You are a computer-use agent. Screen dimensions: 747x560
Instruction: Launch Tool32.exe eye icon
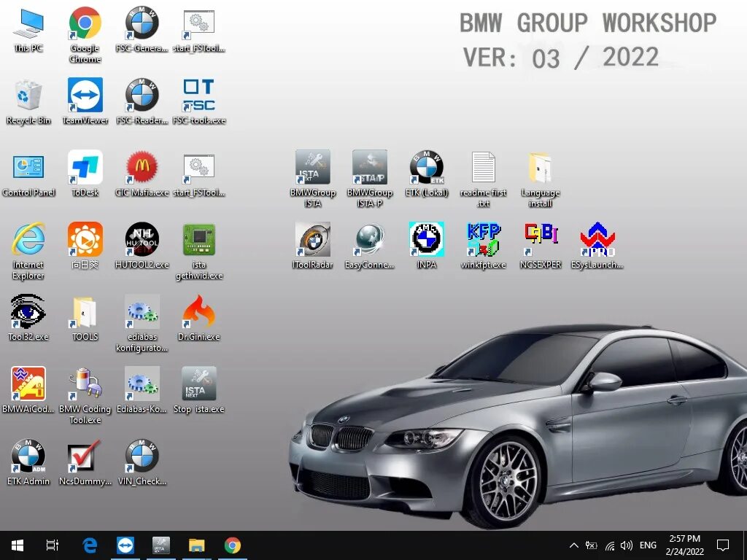coord(28,318)
